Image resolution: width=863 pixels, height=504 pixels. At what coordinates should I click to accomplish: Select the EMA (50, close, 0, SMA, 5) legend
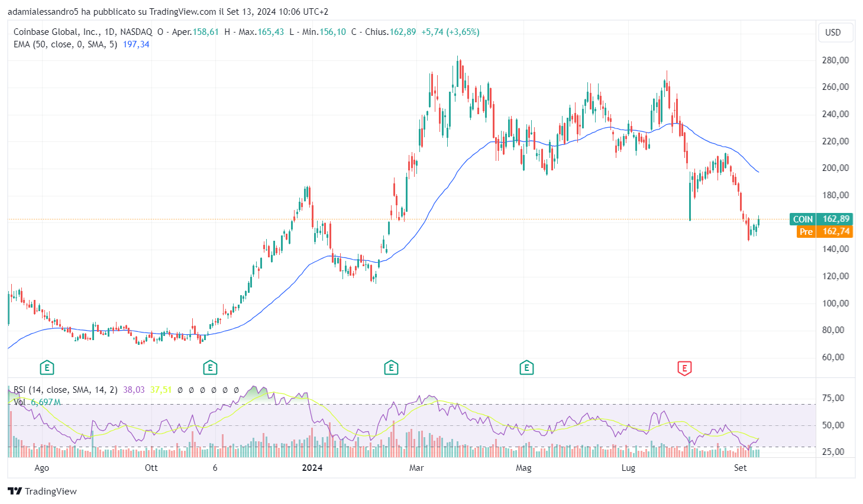66,44
